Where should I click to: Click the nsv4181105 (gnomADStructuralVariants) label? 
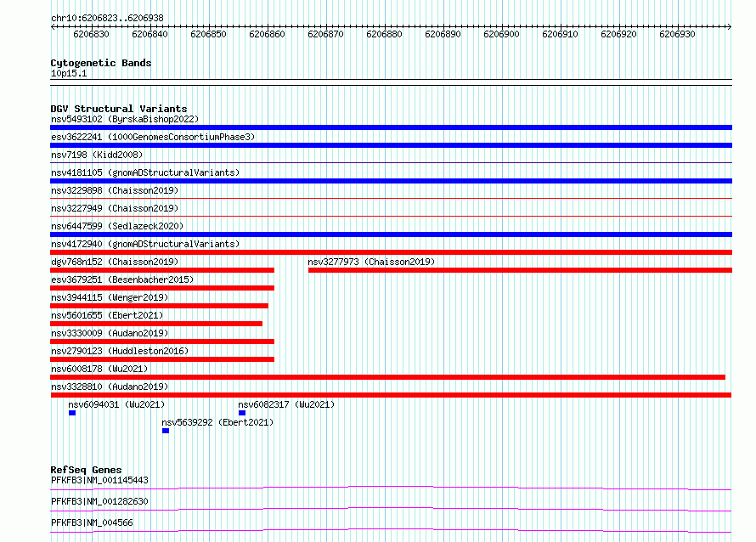point(145,172)
